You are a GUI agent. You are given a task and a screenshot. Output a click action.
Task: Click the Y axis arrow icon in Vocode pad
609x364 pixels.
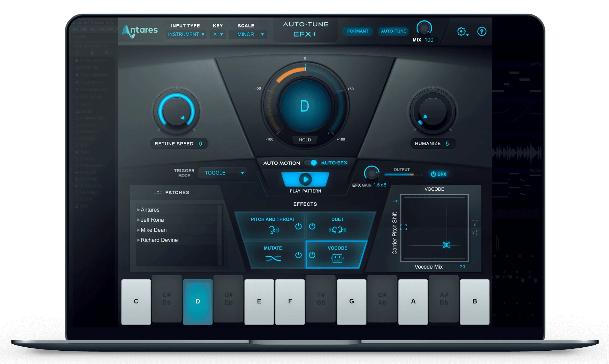tap(475, 233)
